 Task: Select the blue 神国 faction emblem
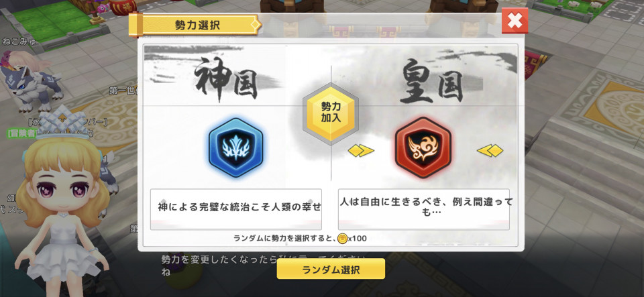pyautogui.click(x=235, y=147)
